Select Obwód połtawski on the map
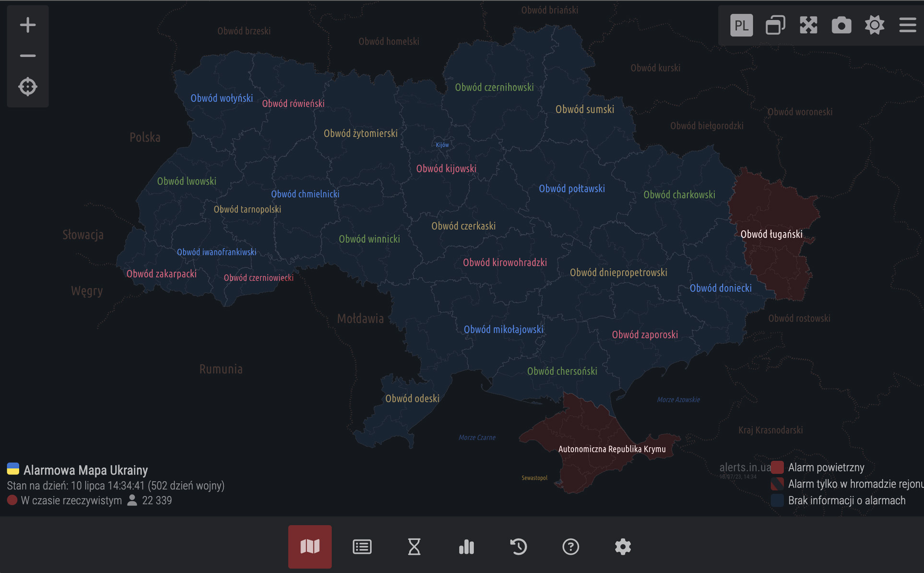The image size is (924, 573). (x=572, y=189)
